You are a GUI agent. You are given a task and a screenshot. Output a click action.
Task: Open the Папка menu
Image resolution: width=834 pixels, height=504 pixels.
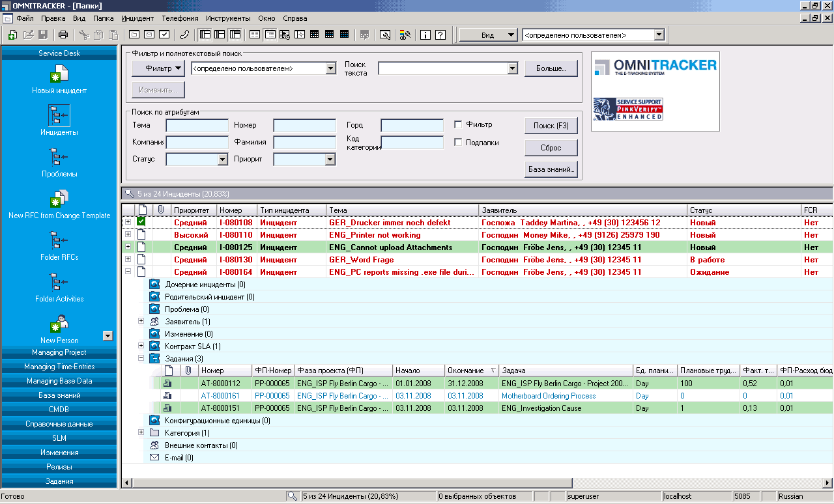(x=103, y=19)
